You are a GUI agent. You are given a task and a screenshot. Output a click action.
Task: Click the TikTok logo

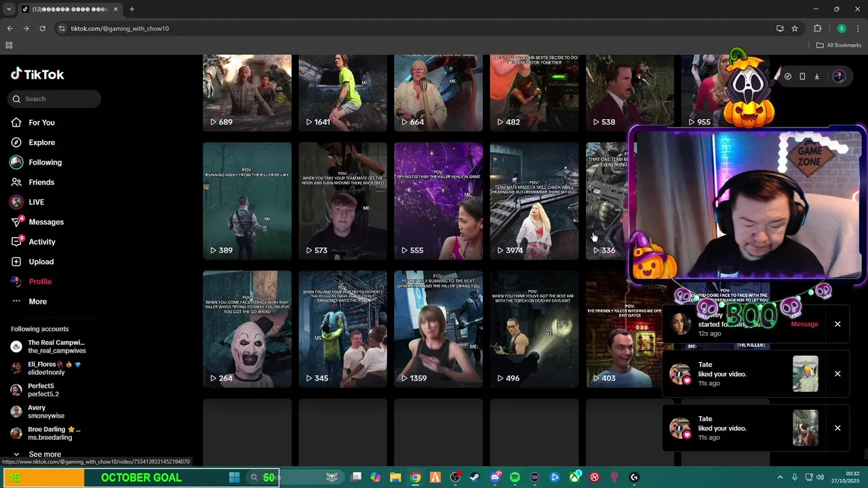pos(37,75)
